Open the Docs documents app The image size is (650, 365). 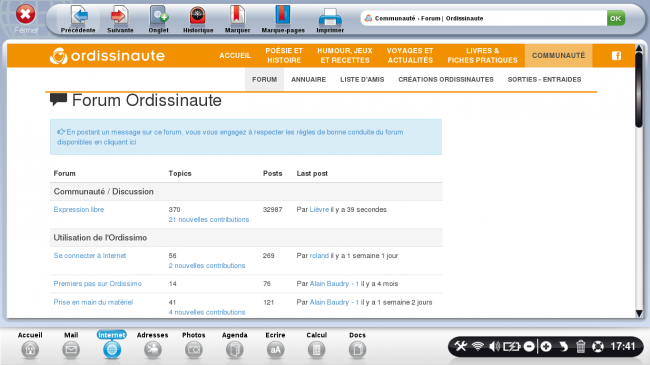click(x=357, y=345)
